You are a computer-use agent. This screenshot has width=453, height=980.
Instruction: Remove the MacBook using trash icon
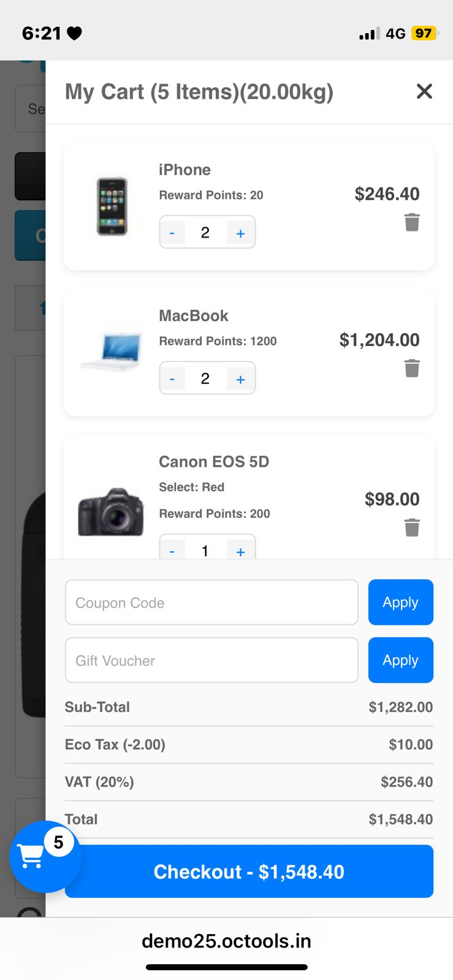pyautogui.click(x=412, y=368)
